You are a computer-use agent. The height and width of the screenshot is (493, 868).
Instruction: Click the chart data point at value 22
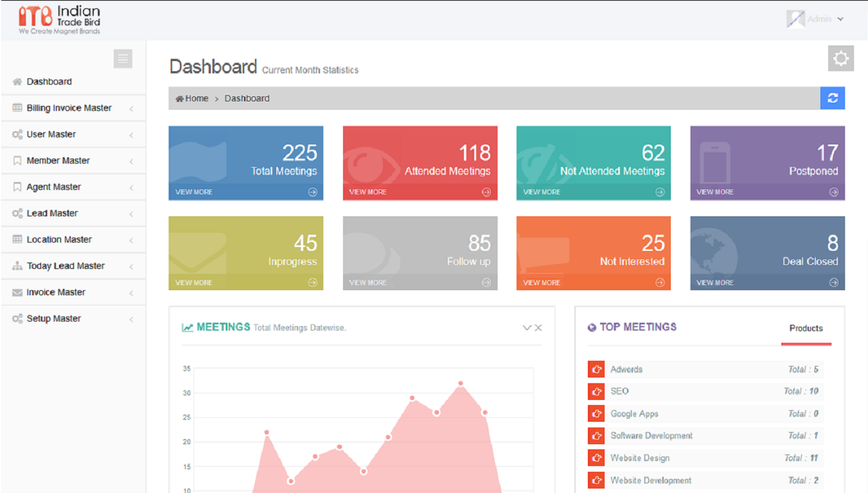267,432
